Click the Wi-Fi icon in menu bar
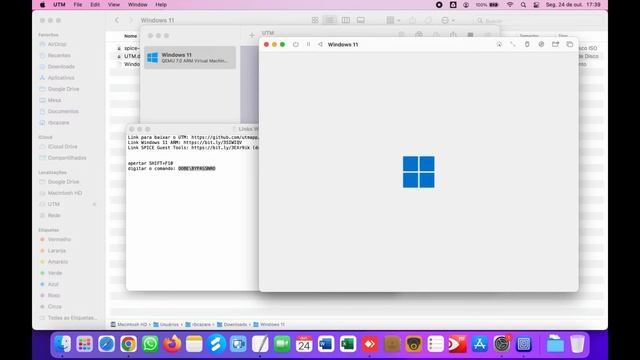 [x=510, y=4]
